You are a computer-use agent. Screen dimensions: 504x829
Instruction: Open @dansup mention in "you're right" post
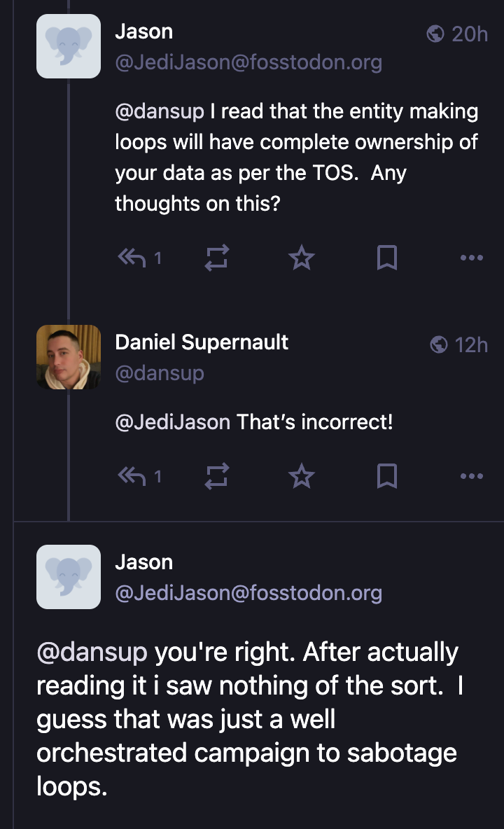(92, 652)
